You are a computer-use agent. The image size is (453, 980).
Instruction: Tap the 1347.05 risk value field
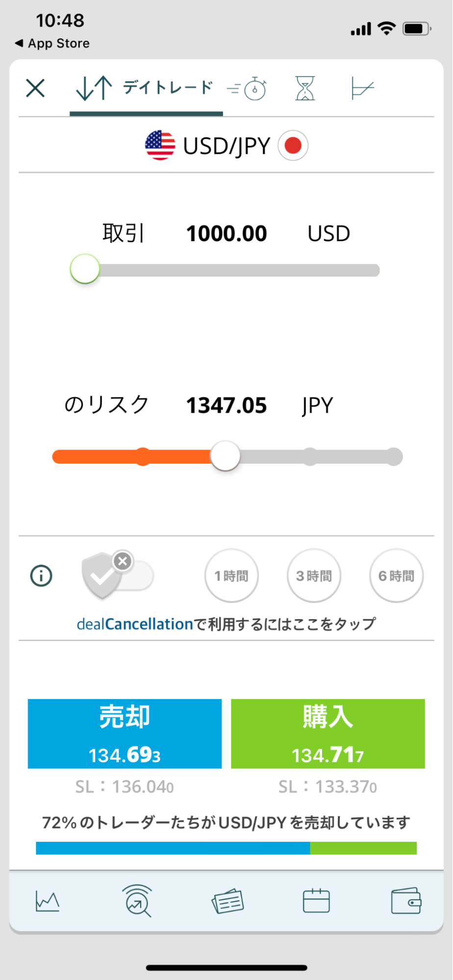(x=226, y=405)
